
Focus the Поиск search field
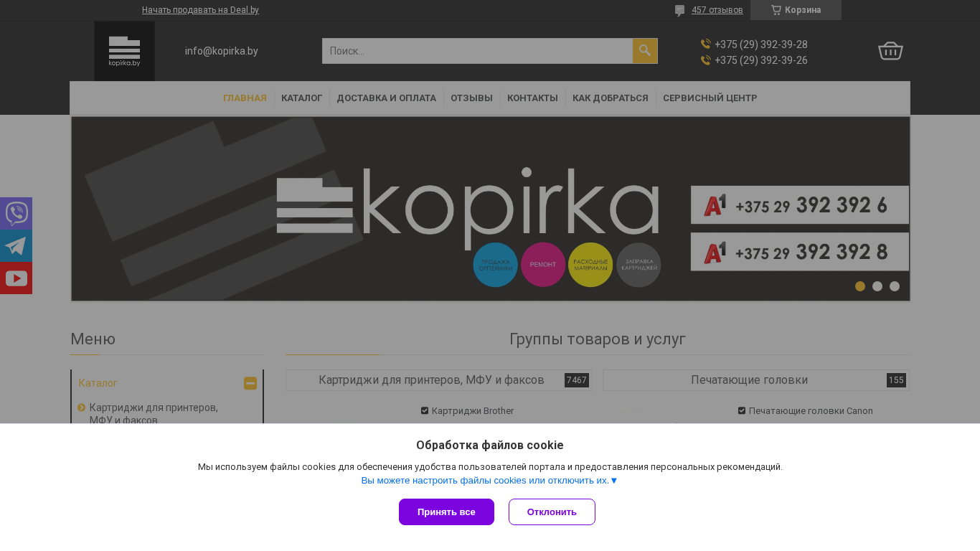click(477, 51)
